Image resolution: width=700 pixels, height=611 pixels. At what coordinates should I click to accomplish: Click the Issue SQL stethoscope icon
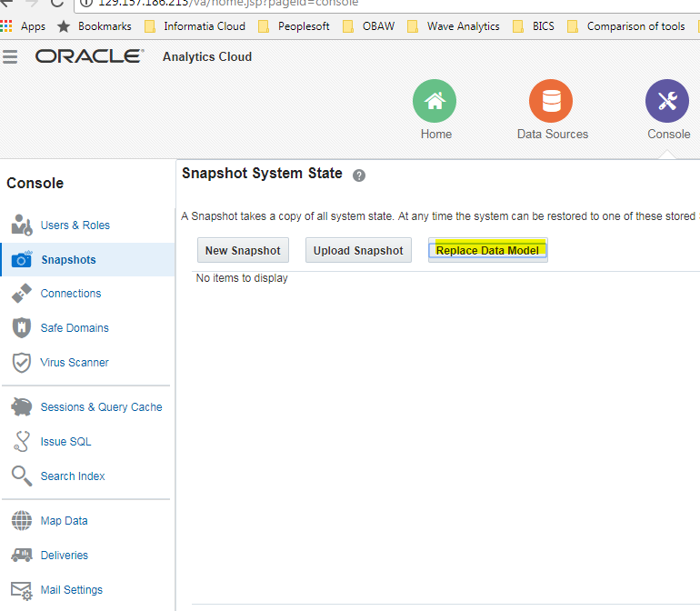(x=22, y=442)
